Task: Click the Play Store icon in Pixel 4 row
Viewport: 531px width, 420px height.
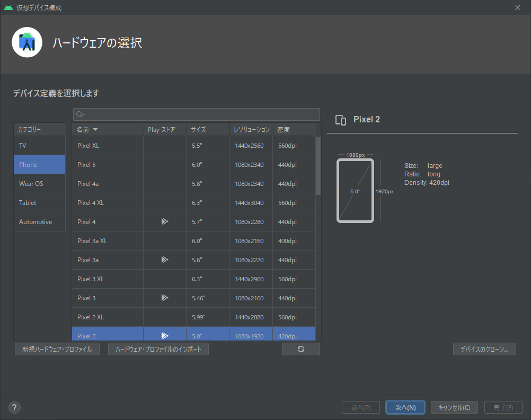Action: coord(165,222)
